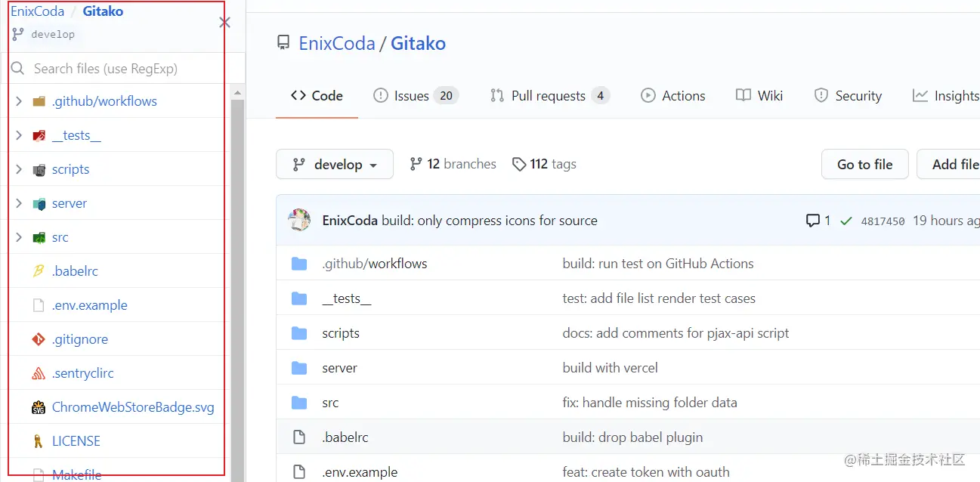Click the folder icon of src in repo list
Image resolution: width=980 pixels, height=482 pixels.
(299, 403)
